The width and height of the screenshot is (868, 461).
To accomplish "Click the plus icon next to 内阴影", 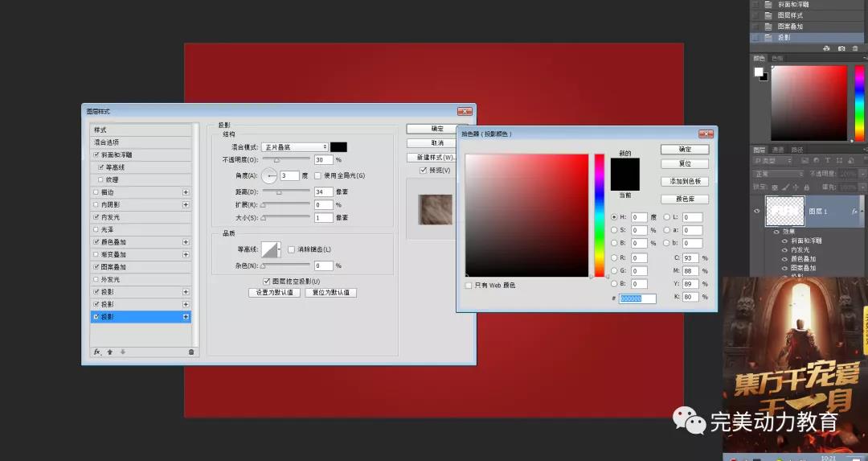I will point(186,205).
